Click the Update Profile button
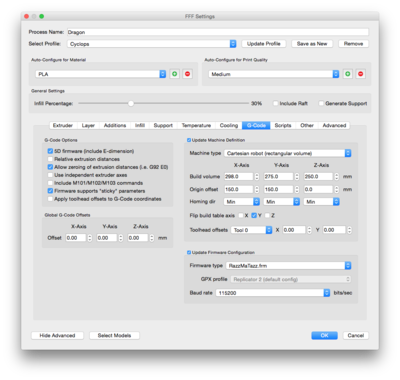The image size is (400, 380). tap(264, 44)
